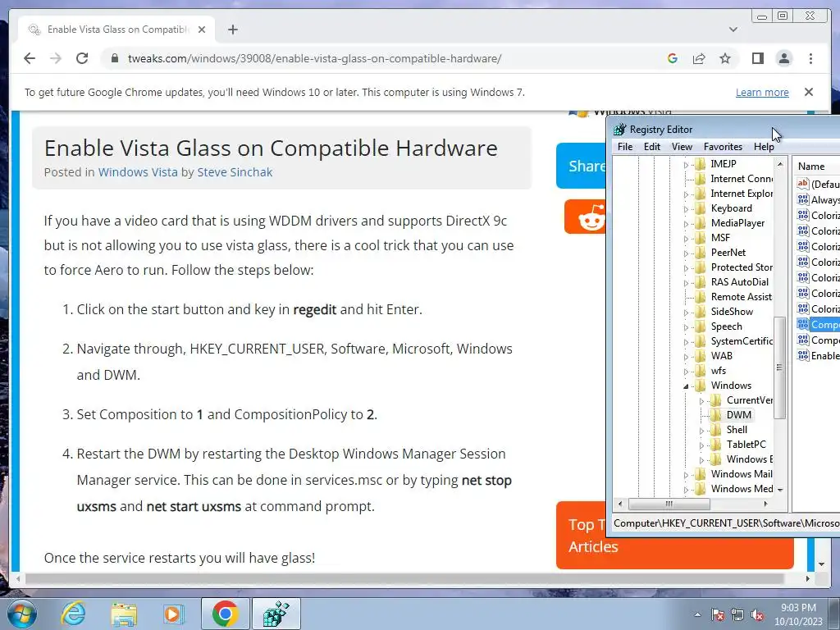The width and height of the screenshot is (840, 630).
Task: Close the Enable Vista Glass tab
Action: pos(202,30)
